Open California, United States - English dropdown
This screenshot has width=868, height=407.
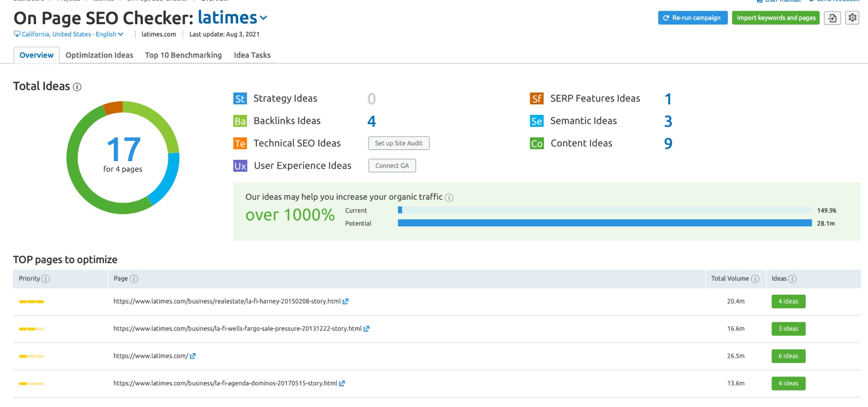[x=72, y=34]
